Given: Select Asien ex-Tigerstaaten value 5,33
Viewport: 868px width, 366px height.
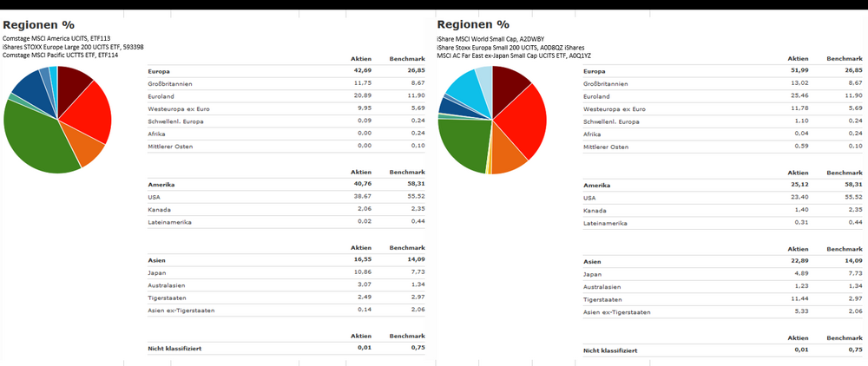Looking at the screenshot, I should tap(801, 312).
